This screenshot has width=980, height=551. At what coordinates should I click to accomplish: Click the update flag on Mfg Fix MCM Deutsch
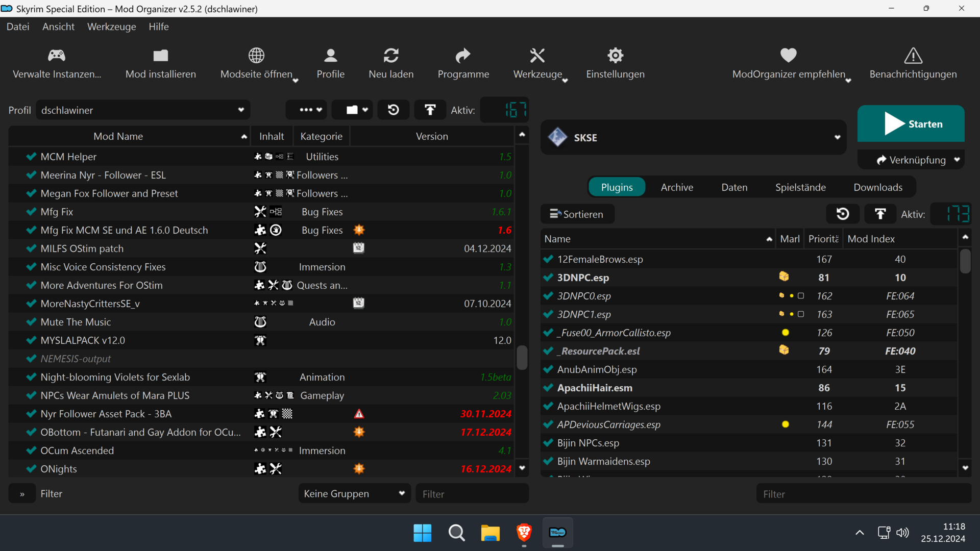[359, 230]
